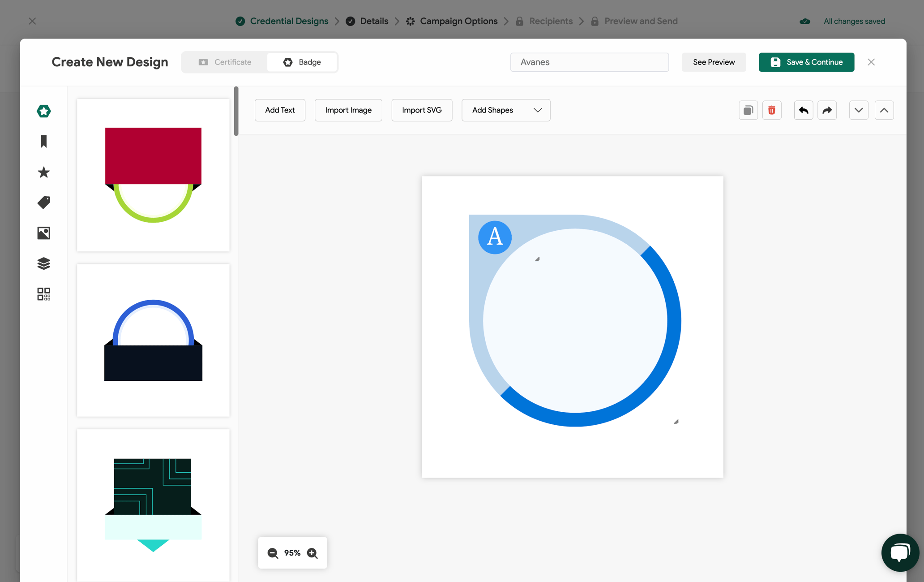The image size is (924, 582).
Task: Expand the Add Shapes dropdown
Action: [x=505, y=110]
